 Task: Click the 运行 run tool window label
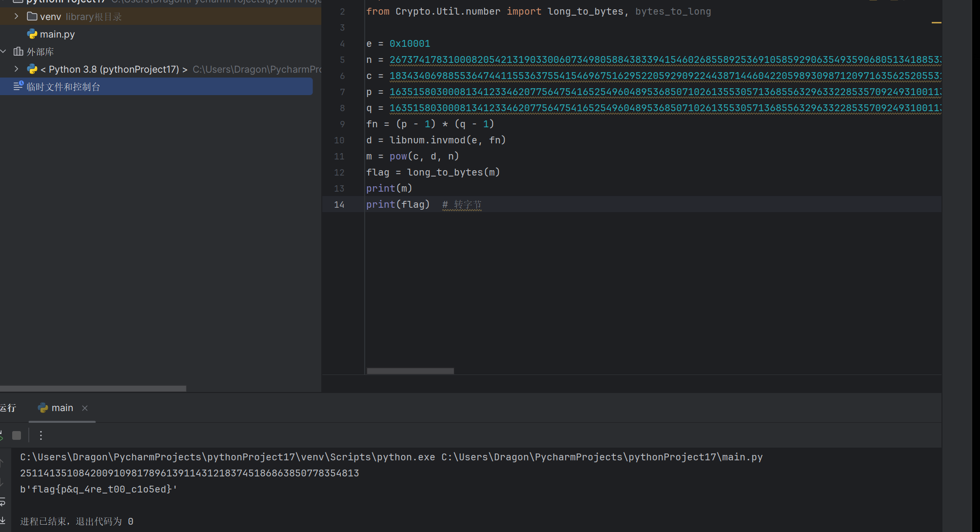(x=8, y=408)
